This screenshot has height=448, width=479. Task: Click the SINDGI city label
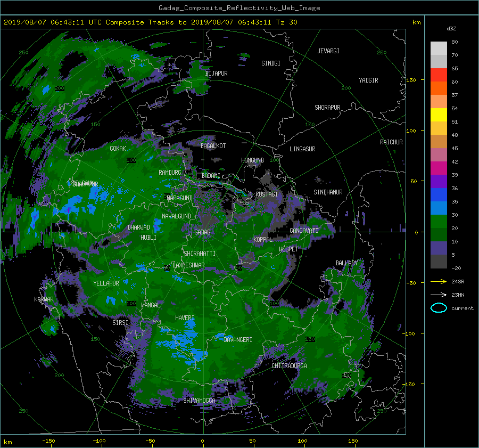click(271, 63)
